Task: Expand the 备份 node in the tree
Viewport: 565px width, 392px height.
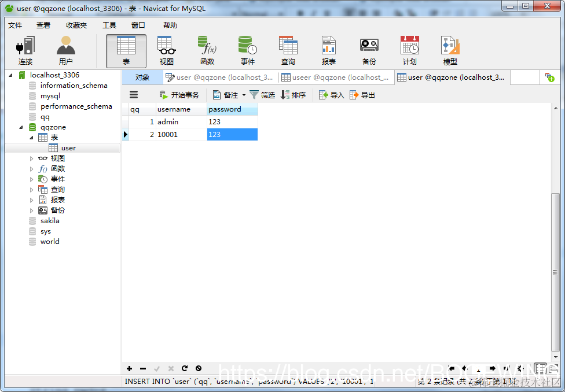Action: [x=31, y=210]
